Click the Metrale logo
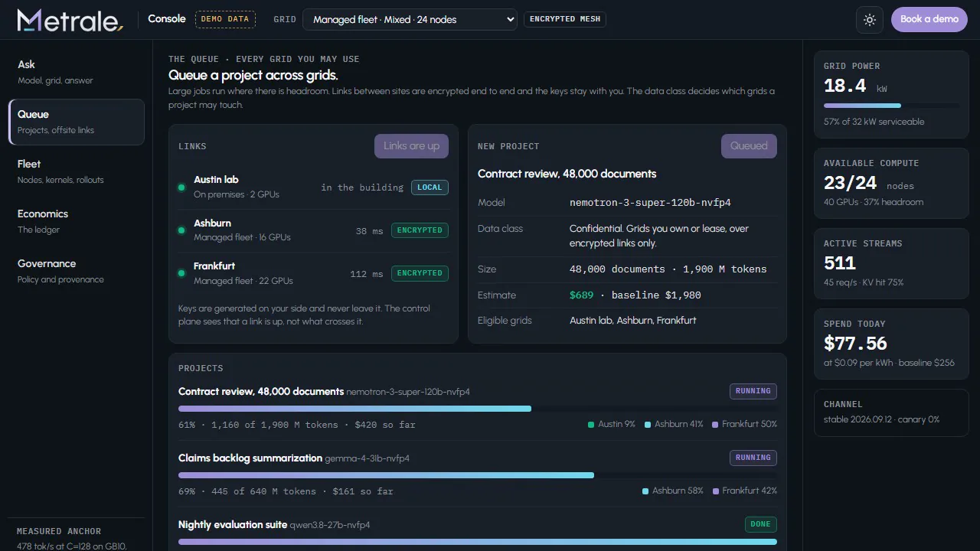The height and width of the screenshot is (551, 980). (70, 20)
